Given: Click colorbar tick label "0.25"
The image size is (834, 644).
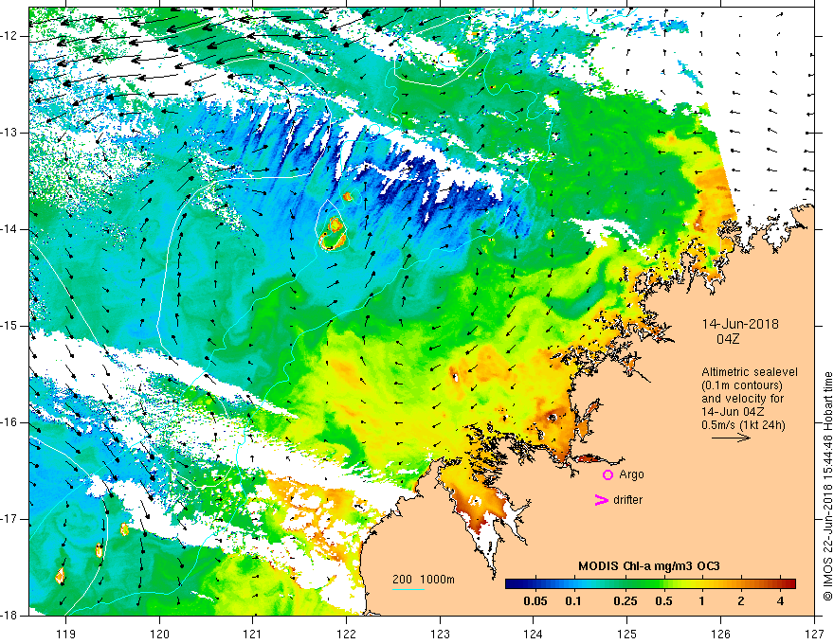Looking at the screenshot, I should (x=625, y=601).
